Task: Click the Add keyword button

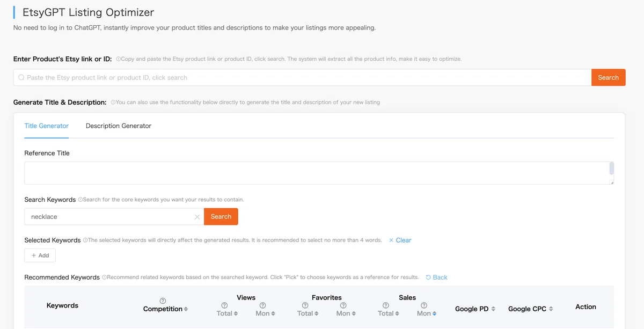Action: point(40,255)
